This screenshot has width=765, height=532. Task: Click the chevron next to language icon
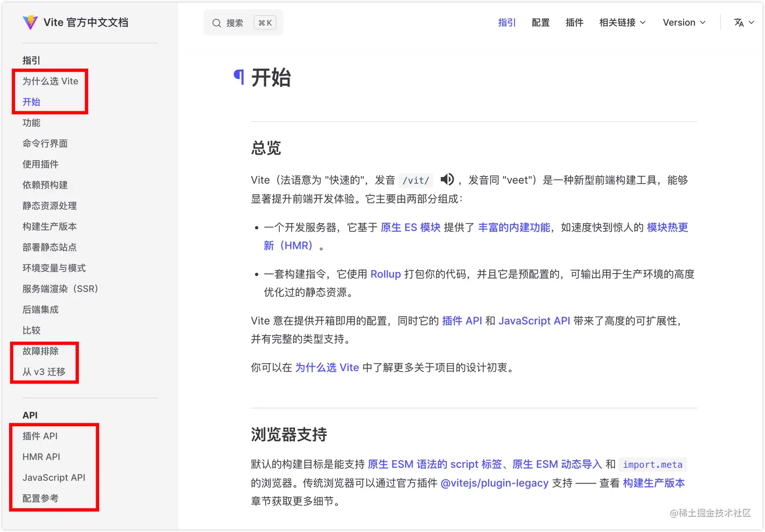tap(751, 22)
